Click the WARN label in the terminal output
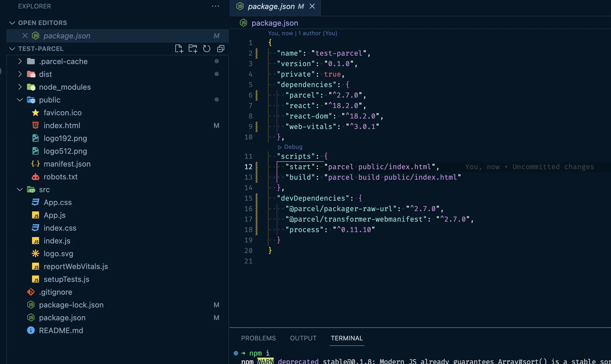 click(x=265, y=361)
